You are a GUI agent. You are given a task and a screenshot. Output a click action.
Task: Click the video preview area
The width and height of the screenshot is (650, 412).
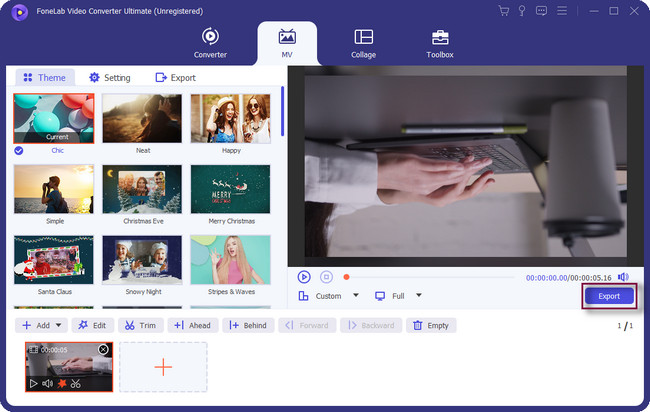click(x=466, y=166)
